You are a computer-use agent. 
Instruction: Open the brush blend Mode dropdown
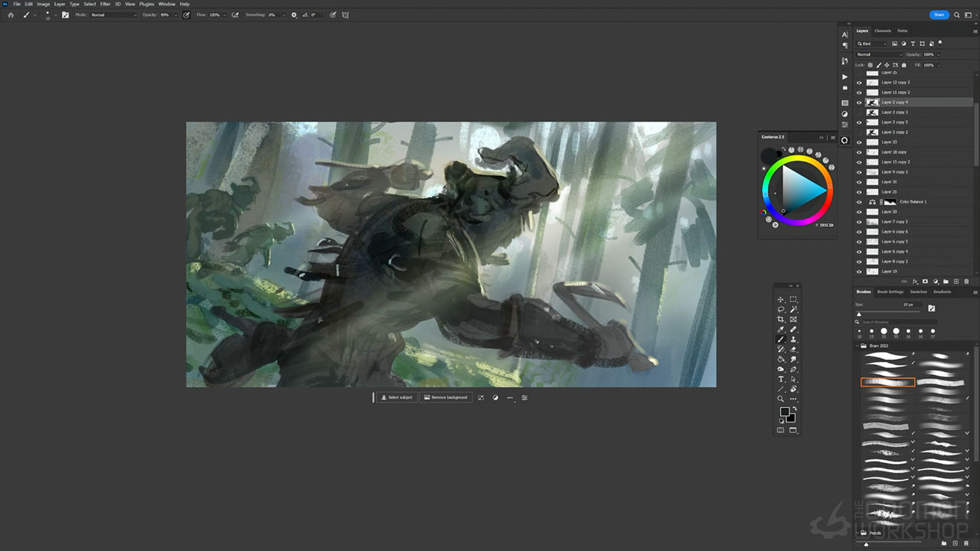[x=113, y=15]
